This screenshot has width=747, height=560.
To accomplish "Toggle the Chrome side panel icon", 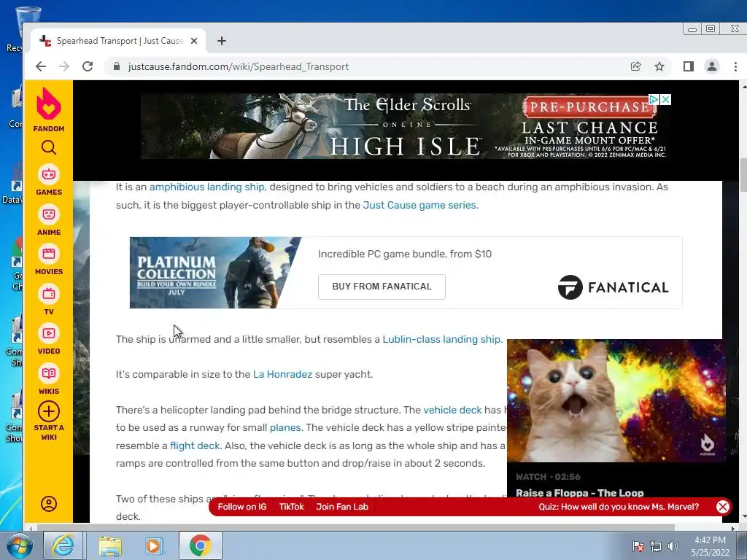I will tap(689, 66).
